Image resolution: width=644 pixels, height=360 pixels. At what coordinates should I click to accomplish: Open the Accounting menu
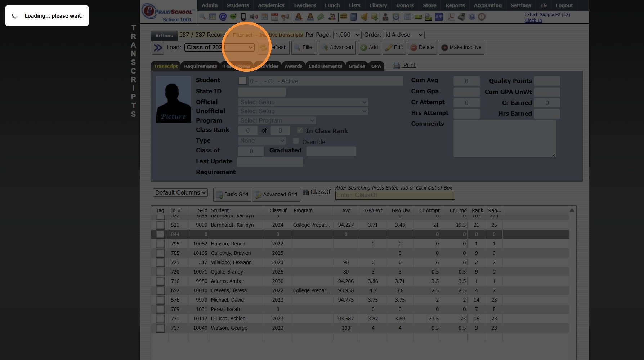click(x=488, y=5)
